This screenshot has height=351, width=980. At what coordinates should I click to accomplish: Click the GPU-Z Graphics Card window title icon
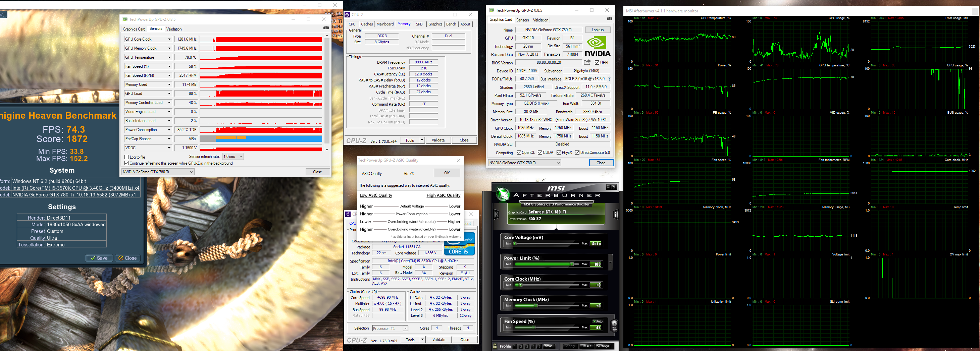click(x=492, y=10)
